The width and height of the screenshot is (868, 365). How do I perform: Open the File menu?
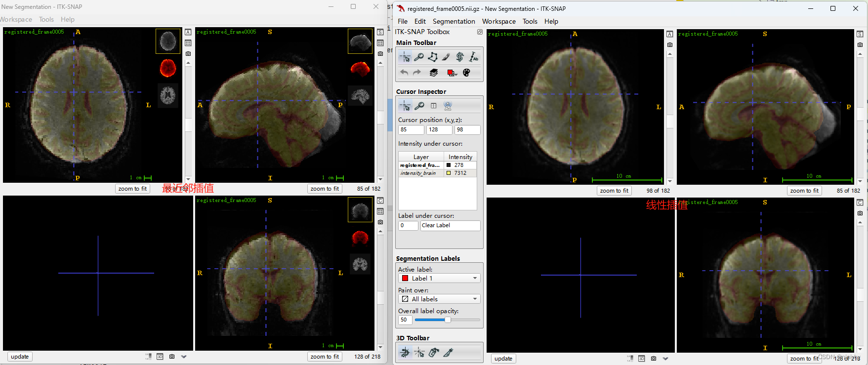pyautogui.click(x=403, y=21)
